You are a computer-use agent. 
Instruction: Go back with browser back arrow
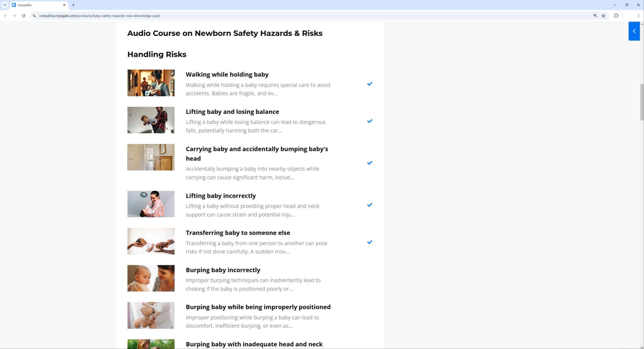pyautogui.click(x=6, y=16)
